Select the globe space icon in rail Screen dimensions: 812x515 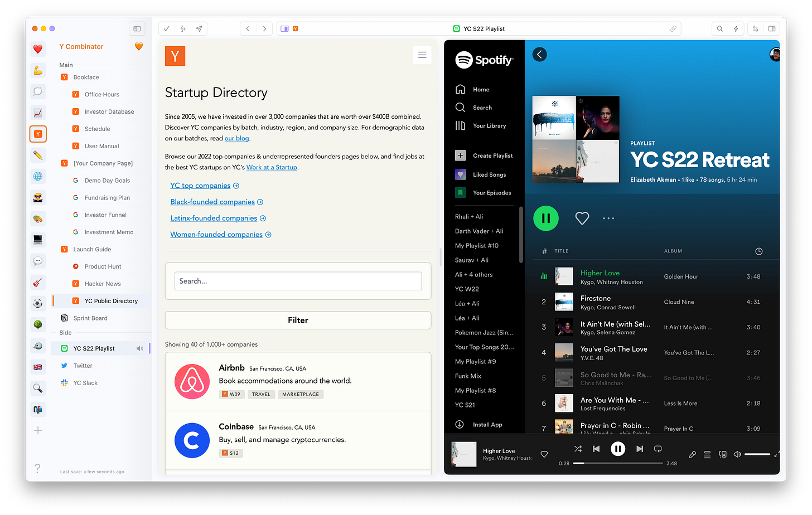click(38, 176)
